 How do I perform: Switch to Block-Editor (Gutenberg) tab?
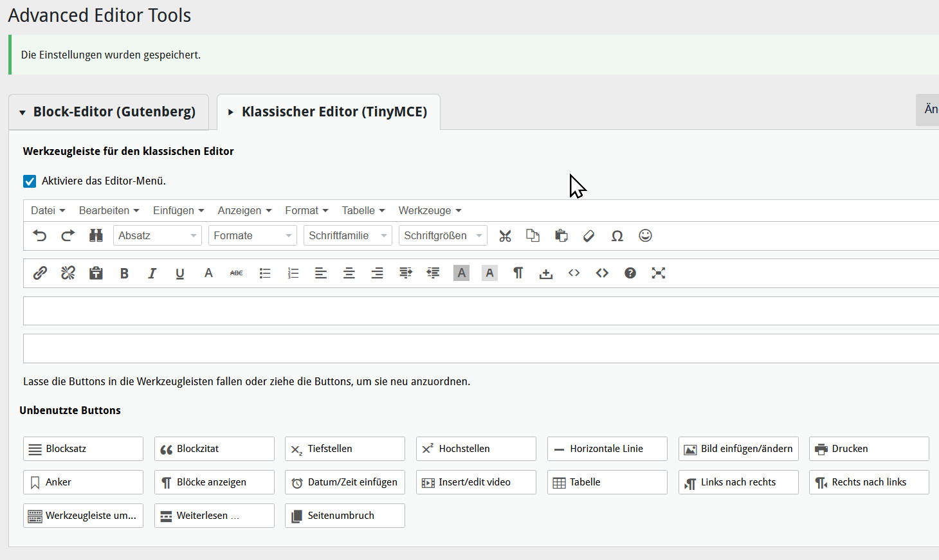click(x=109, y=112)
